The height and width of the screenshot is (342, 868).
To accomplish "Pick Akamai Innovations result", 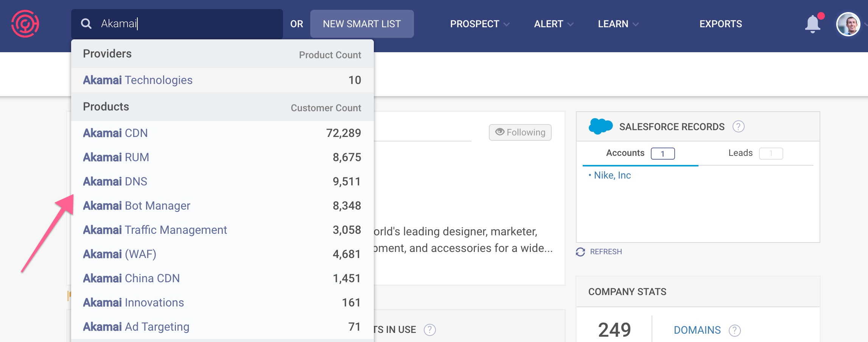I will (222, 303).
